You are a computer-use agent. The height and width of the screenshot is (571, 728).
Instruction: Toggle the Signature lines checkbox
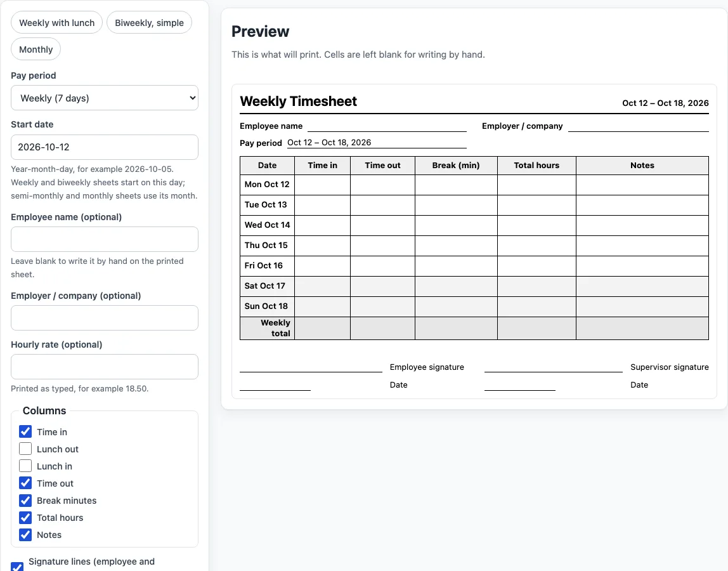pyautogui.click(x=17, y=567)
